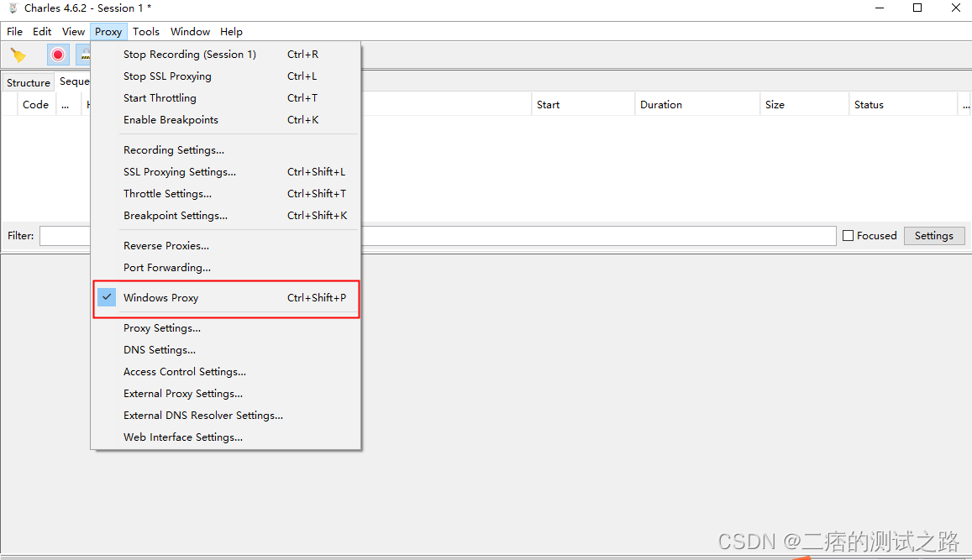Close the Charles window
Image resolution: width=972 pixels, height=560 pixels.
click(955, 8)
